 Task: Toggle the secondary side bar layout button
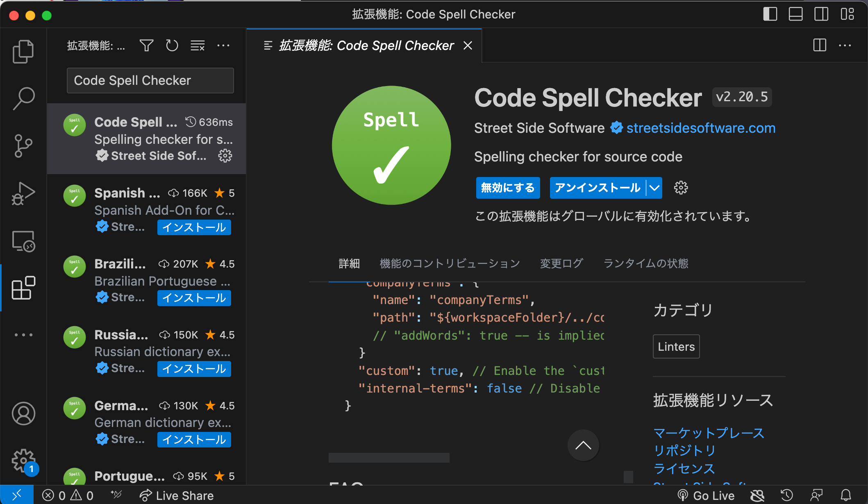point(821,14)
